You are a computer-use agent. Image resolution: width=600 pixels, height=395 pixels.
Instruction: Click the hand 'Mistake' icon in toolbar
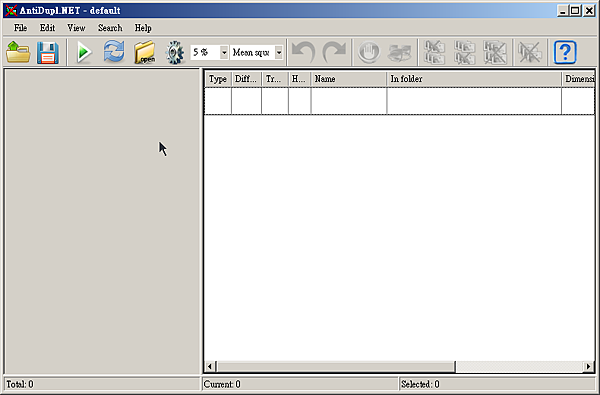tap(368, 52)
